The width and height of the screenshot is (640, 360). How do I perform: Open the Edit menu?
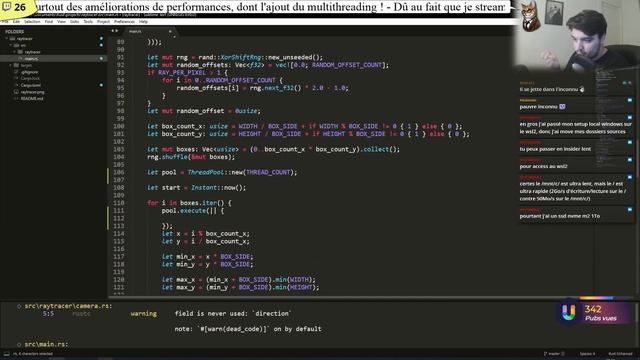16,22
